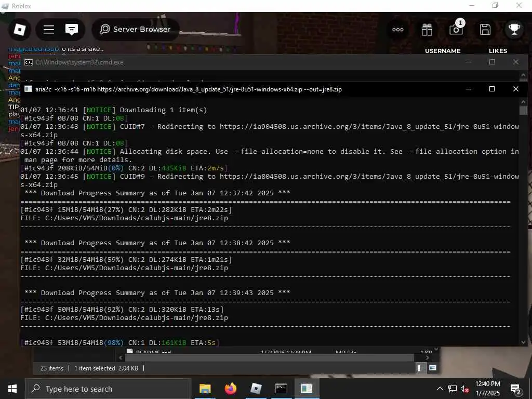Click the '50MiB/54MiB(92%)' progress line

tap(122, 310)
